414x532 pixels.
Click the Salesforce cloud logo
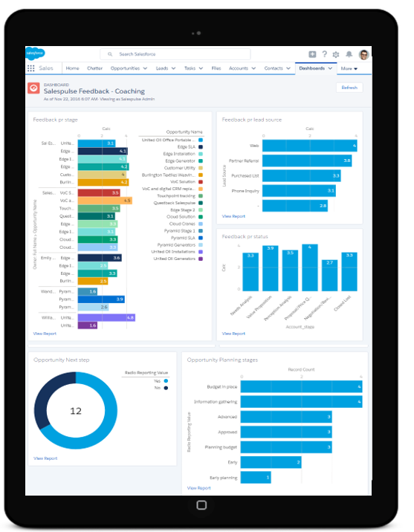tap(35, 53)
